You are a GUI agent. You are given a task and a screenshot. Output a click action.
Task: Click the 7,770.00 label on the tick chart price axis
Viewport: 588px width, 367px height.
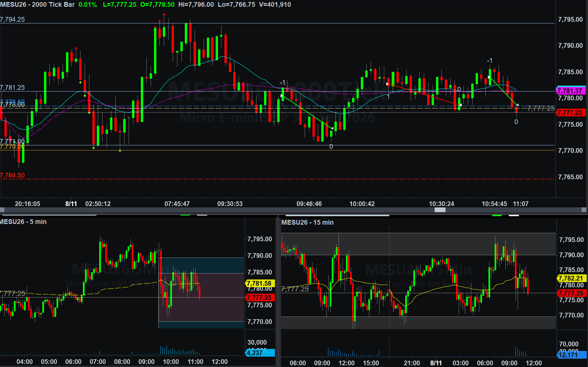click(x=570, y=150)
